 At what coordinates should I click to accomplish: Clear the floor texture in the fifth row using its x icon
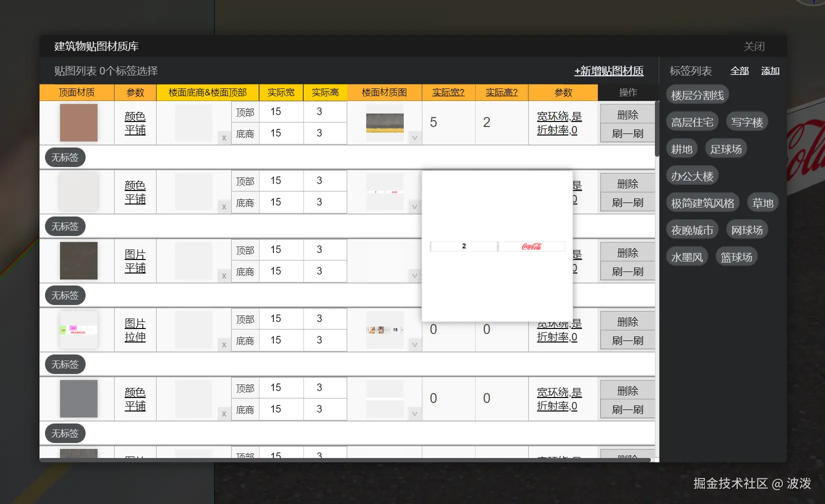coord(224,414)
